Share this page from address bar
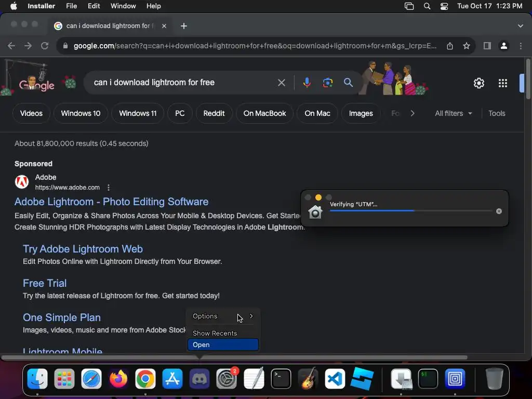532x399 pixels. pos(450,46)
